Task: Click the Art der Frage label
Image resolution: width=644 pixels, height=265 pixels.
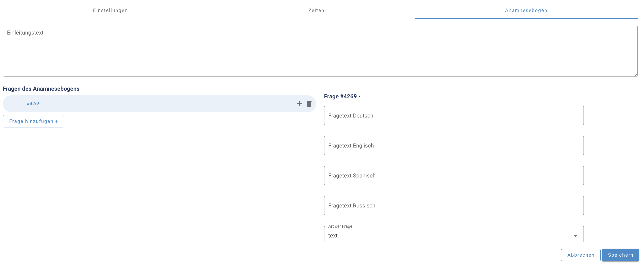Action: [x=340, y=226]
